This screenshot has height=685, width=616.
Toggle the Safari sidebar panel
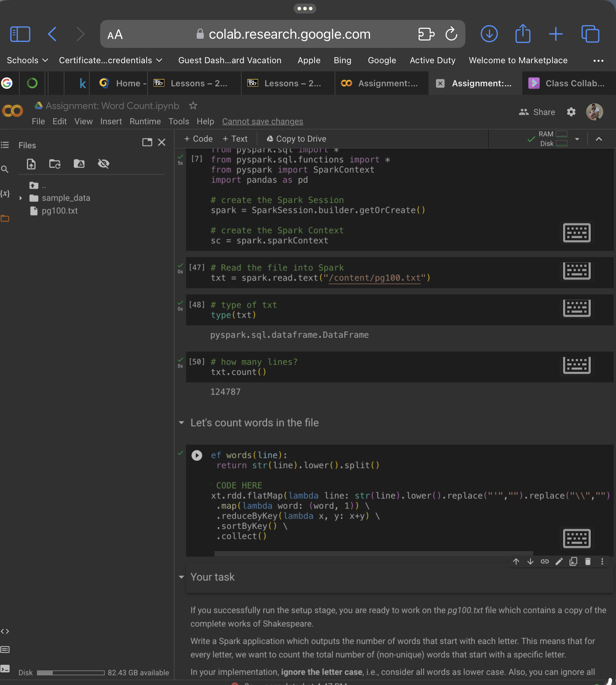pyautogui.click(x=20, y=34)
